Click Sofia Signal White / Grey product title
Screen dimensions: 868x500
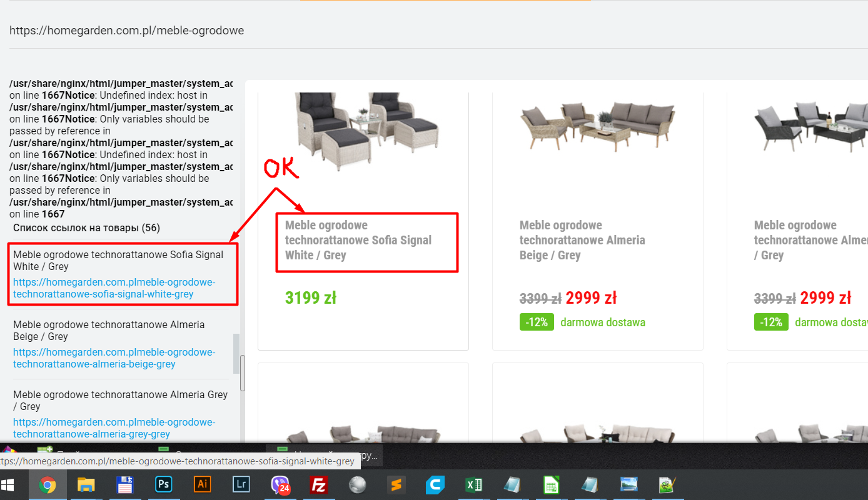(x=358, y=240)
